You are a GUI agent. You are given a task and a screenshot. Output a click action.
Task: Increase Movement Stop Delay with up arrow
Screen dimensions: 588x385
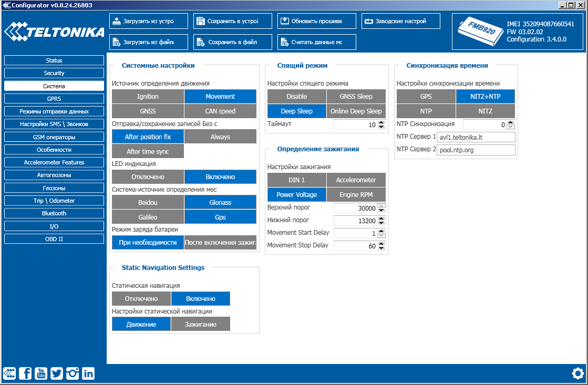click(381, 243)
